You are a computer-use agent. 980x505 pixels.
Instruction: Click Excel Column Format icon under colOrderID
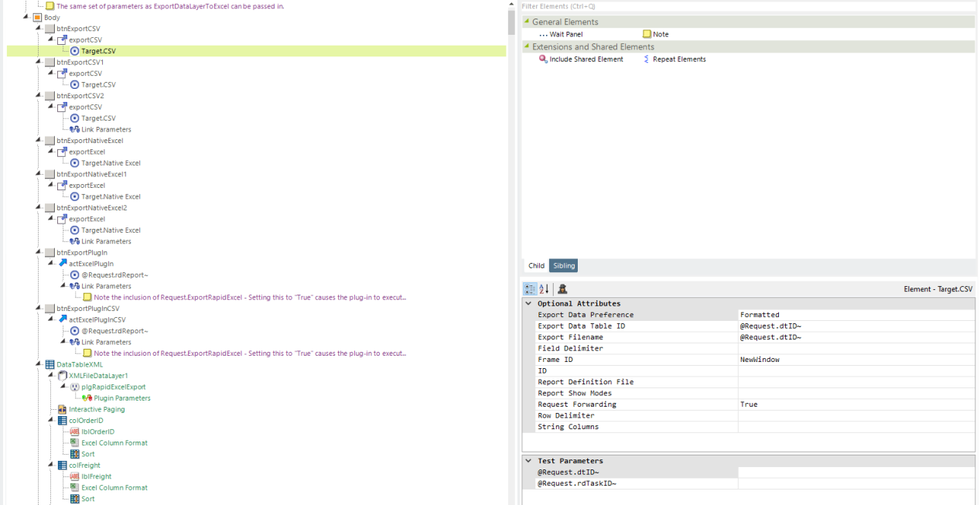click(x=75, y=443)
